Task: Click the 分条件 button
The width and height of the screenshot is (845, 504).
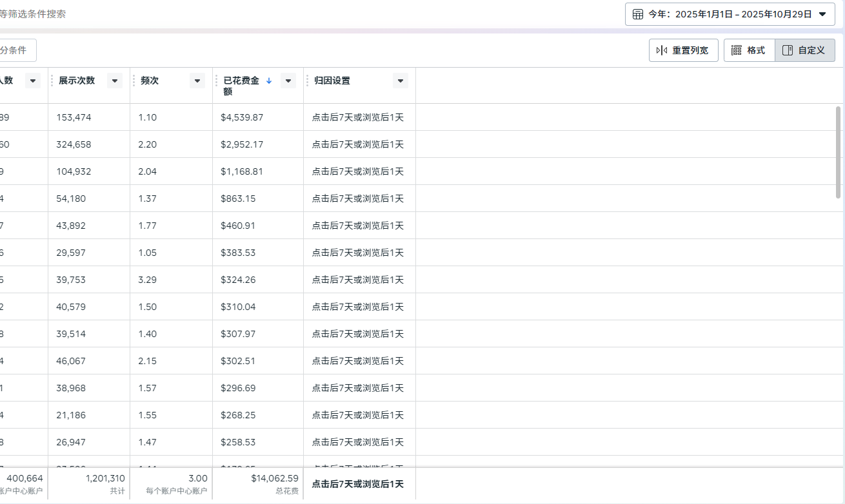Action: [x=15, y=50]
